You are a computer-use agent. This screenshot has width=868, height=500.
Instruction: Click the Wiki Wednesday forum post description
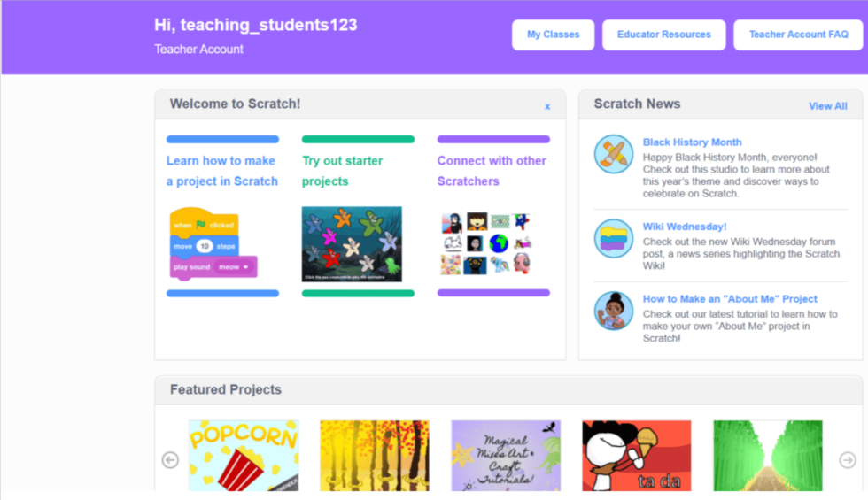pyautogui.click(x=741, y=254)
